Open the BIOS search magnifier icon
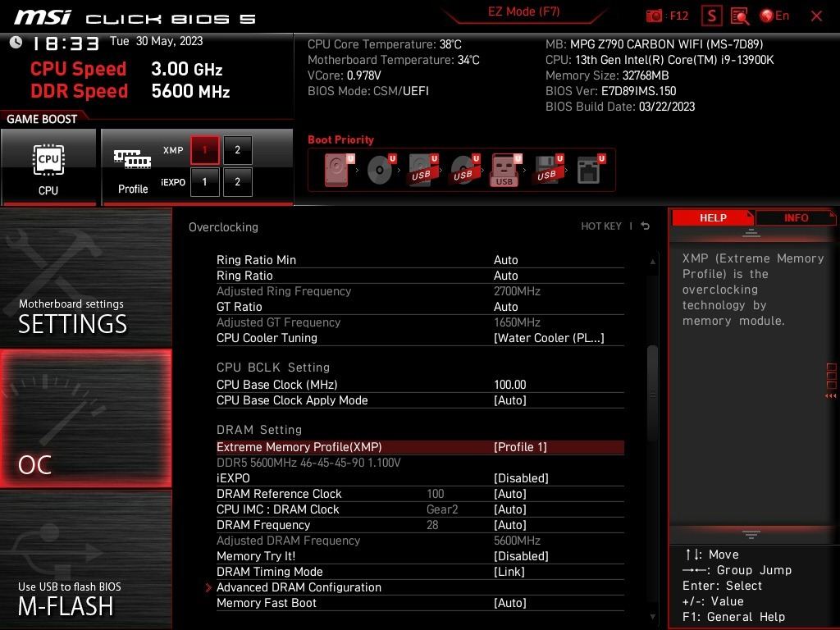Image resolution: width=840 pixels, height=630 pixels. click(x=740, y=16)
